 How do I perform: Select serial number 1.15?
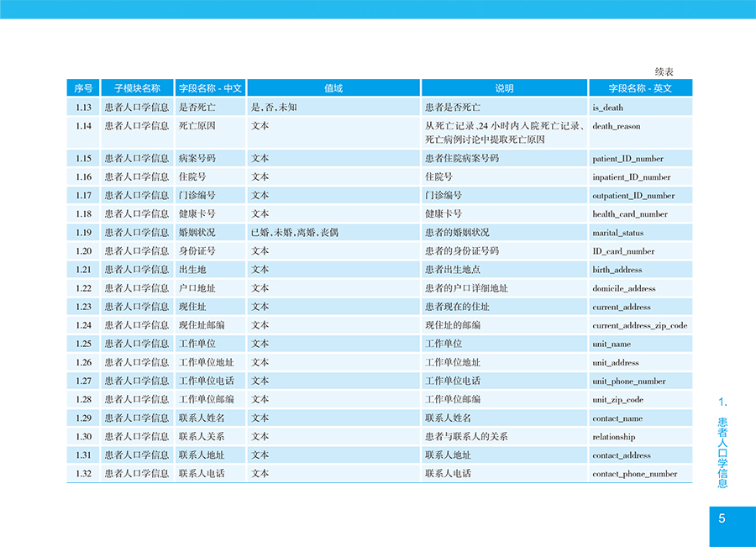click(x=83, y=158)
